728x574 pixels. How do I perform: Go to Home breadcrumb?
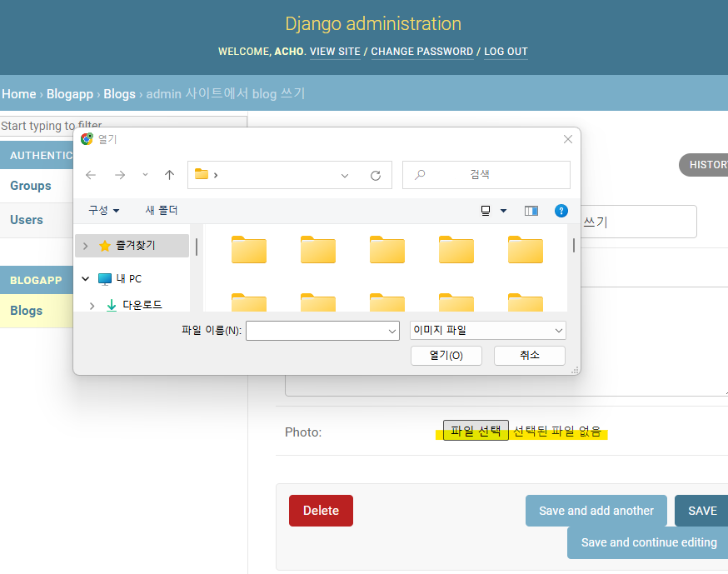pyautogui.click(x=19, y=94)
